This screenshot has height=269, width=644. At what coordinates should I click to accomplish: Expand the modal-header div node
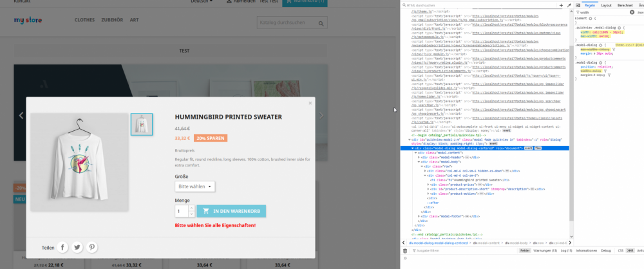point(419,157)
